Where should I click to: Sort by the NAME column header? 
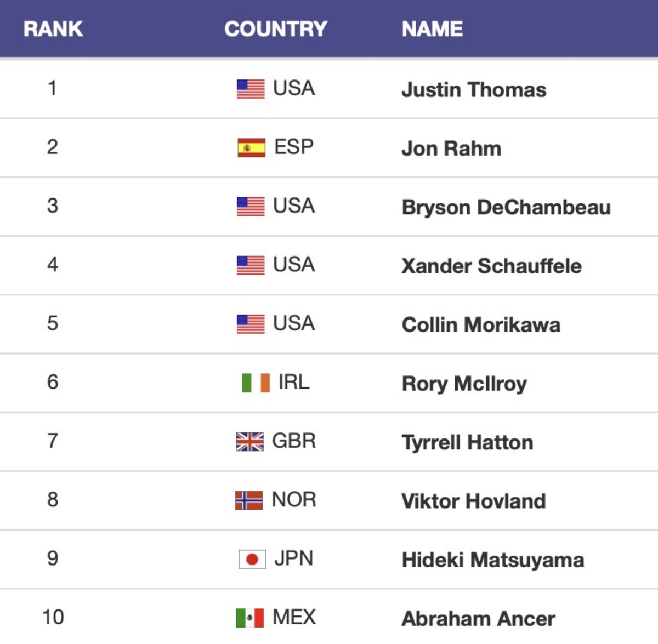[432, 29]
